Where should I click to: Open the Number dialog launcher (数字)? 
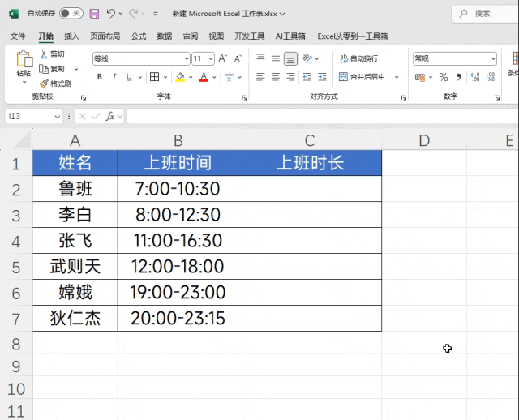point(497,97)
